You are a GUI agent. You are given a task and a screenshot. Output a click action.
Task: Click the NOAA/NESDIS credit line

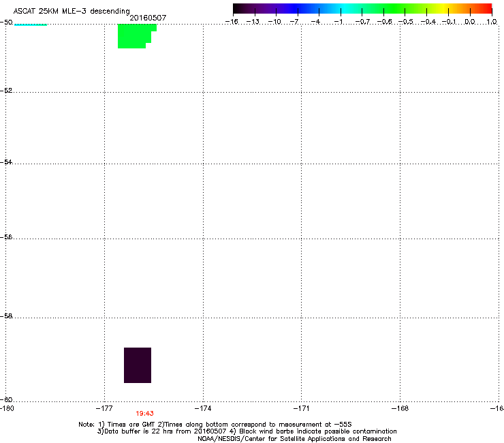click(x=294, y=439)
